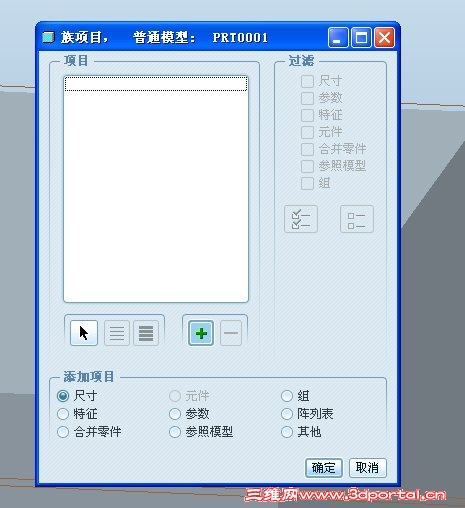Toggle the 特征 filter checkbox
Screen dimensions: 465x508
click(307, 115)
